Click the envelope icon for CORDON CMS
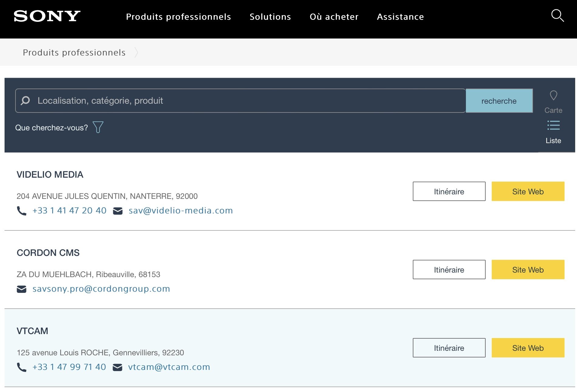Screen dimensions: 577x392 [22, 289]
